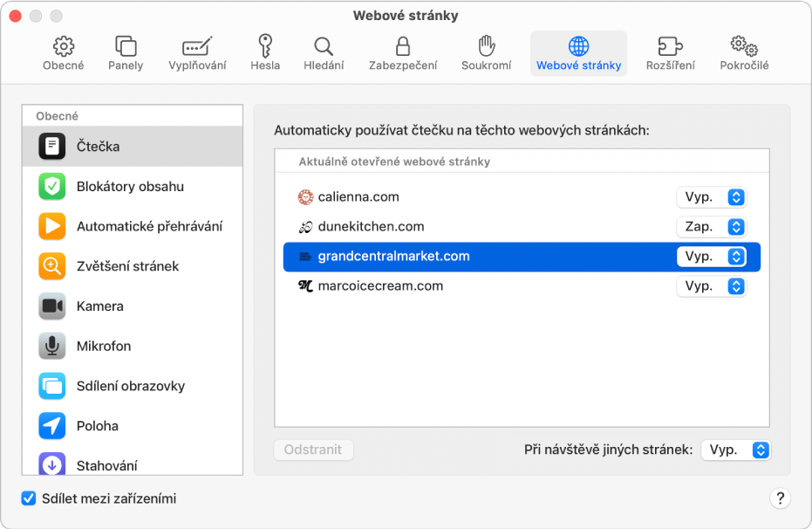Click the Odstranit button
Viewport: 812px width, 529px height.
(x=313, y=450)
